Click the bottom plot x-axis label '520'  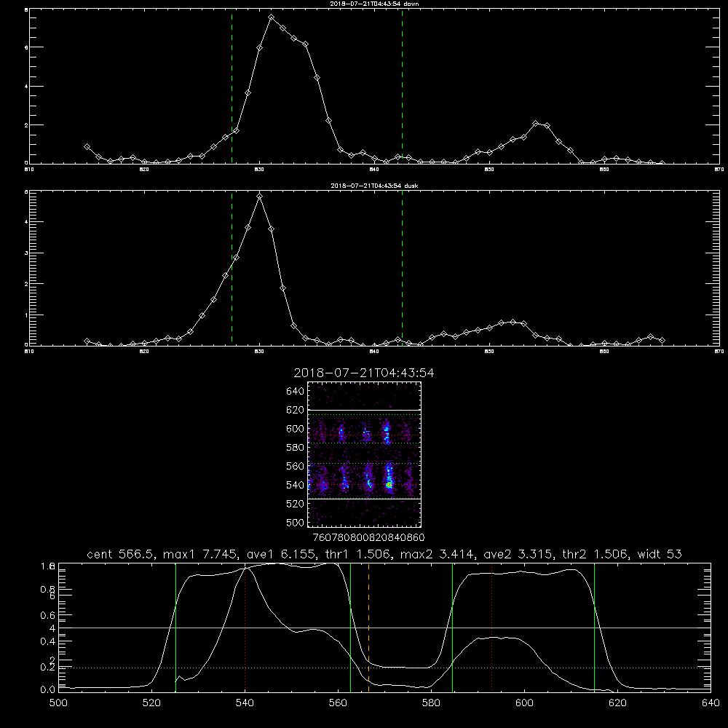(151, 703)
